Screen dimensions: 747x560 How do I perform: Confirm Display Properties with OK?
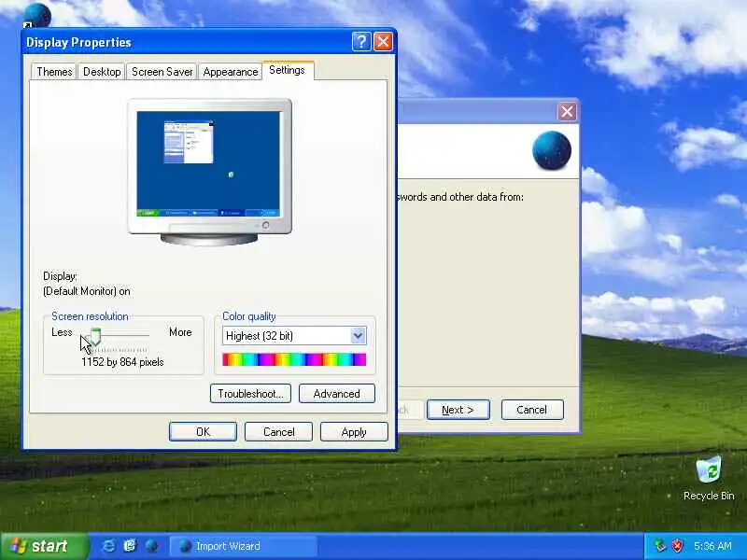(203, 431)
